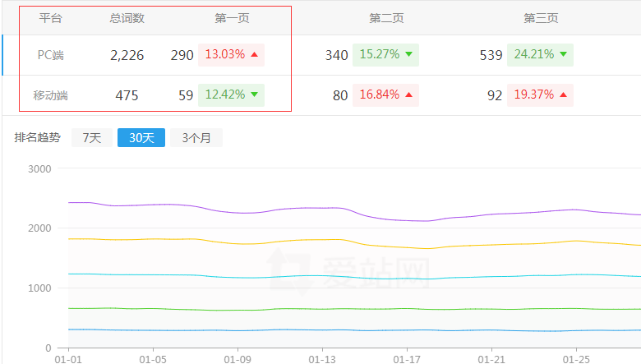Click the red up arrow beside 16.84%
The width and height of the screenshot is (641, 364).
tap(408, 94)
